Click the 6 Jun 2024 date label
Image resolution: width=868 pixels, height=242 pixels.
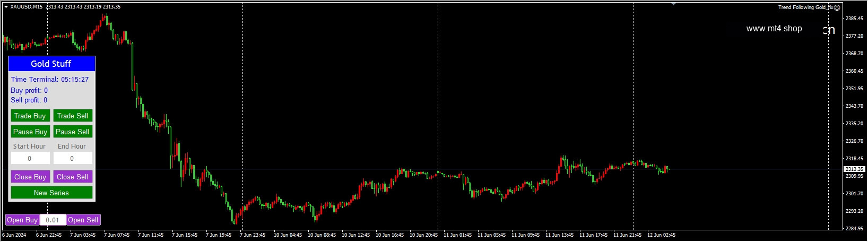coord(14,235)
